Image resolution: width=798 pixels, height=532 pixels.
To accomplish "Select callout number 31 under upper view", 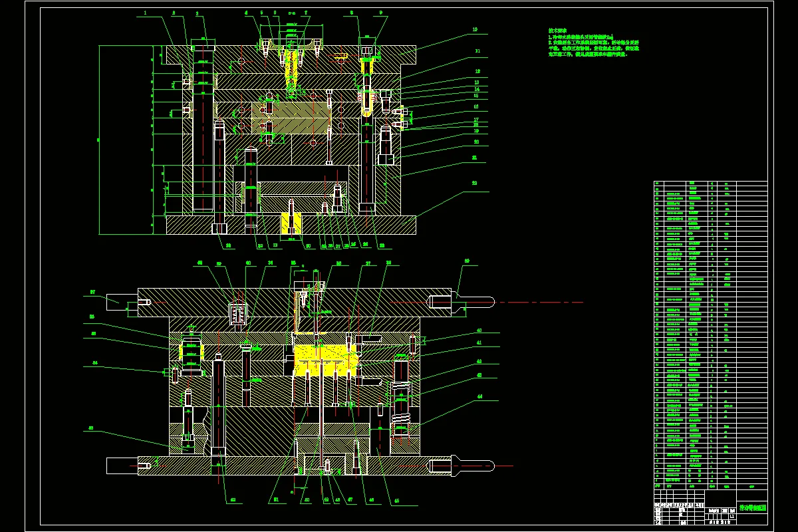I will click(275, 245).
